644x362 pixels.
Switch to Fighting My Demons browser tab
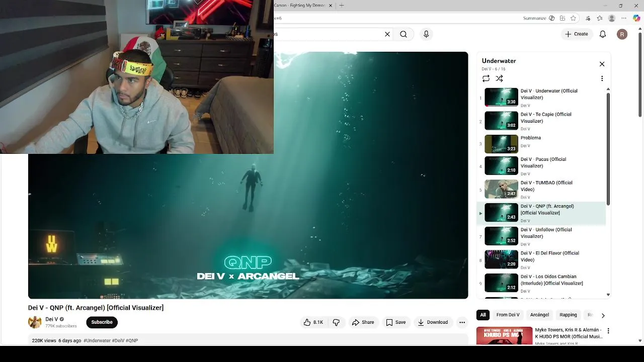300,6
